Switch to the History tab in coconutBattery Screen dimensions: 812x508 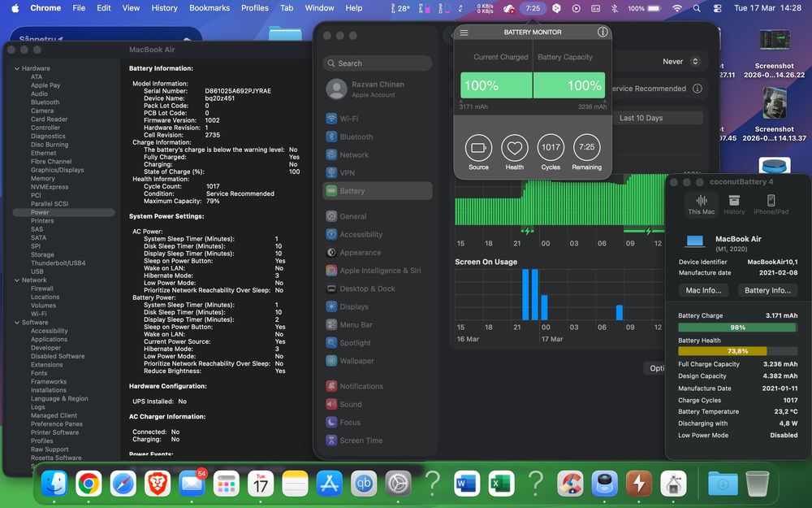tap(734, 204)
